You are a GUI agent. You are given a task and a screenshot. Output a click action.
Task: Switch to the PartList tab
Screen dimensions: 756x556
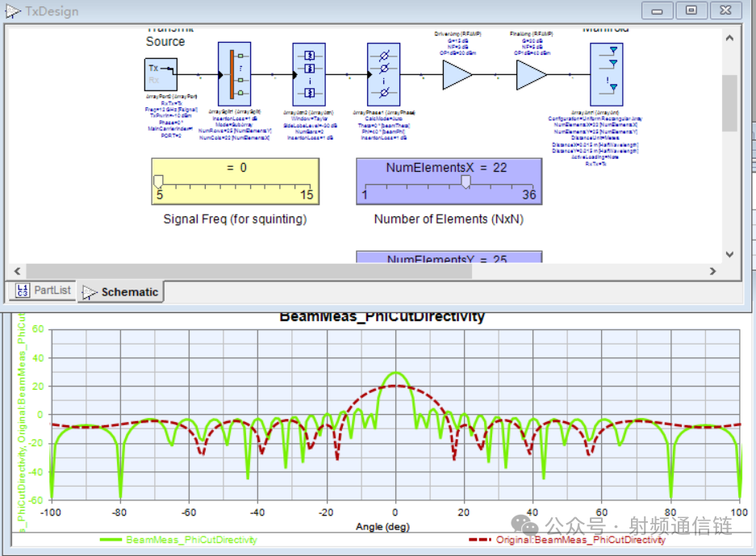tap(44, 291)
